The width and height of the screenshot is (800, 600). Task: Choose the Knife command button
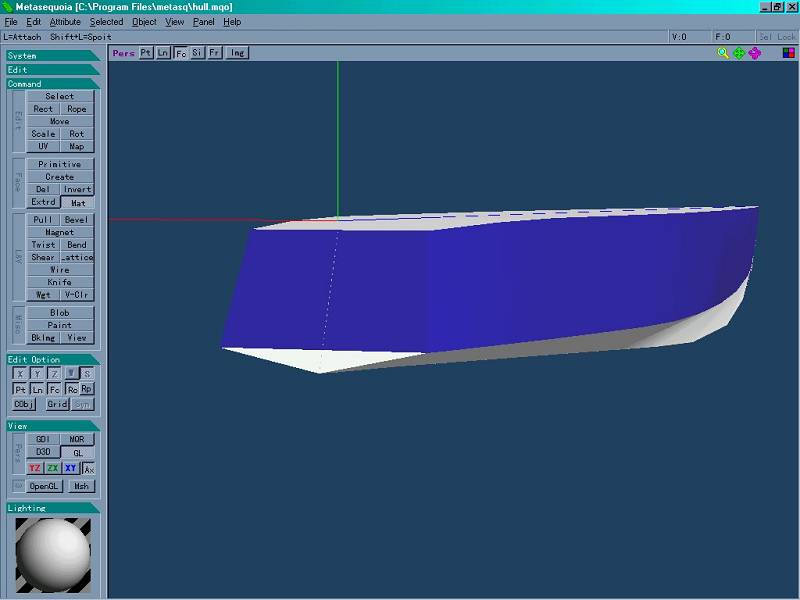coord(60,282)
